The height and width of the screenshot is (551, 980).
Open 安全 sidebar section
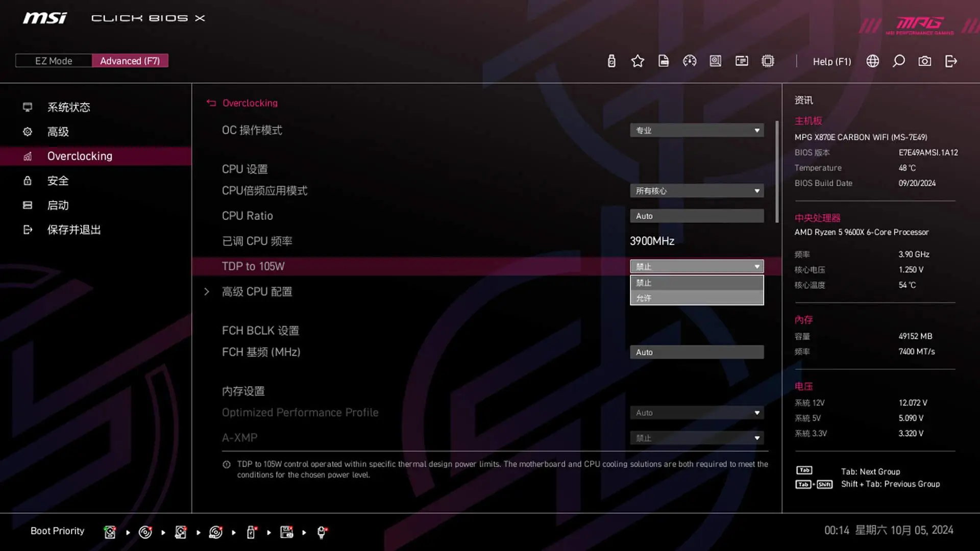click(x=96, y=181)
